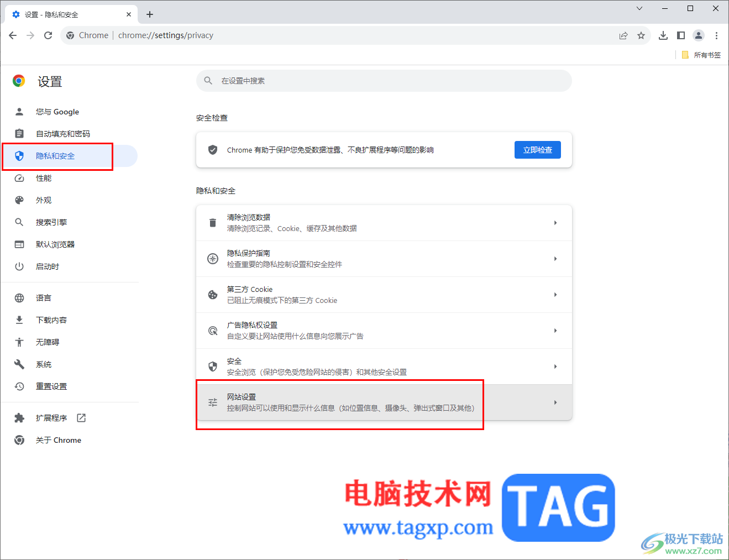Select 隐私和安全 in the sidebar
The image size is (729, 560).
(70, 156)
